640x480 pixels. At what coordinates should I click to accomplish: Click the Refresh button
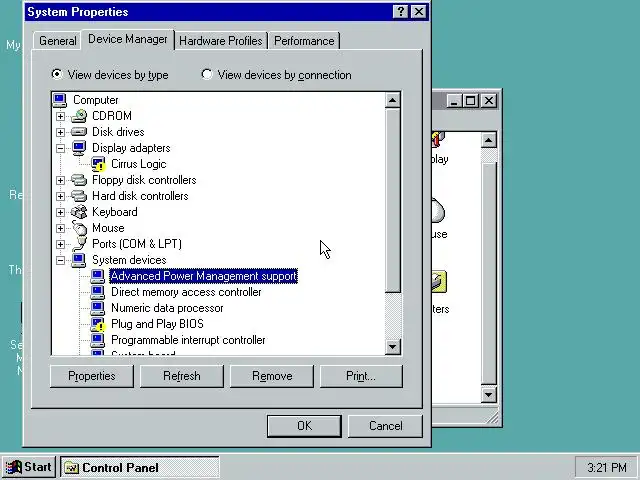pyautogui.click(x=182, y=376)
